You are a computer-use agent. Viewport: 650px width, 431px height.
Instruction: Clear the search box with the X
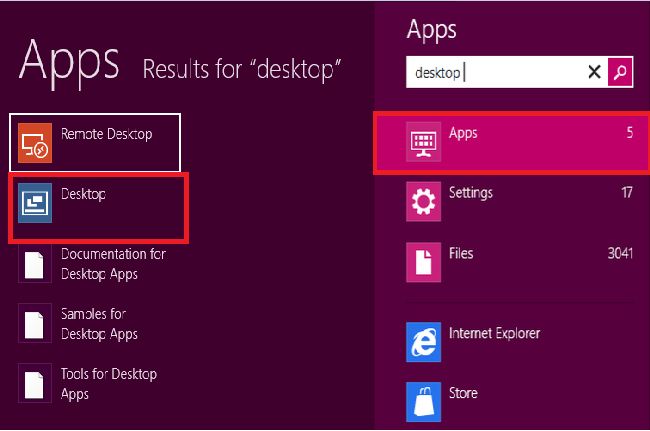point(594,72)
